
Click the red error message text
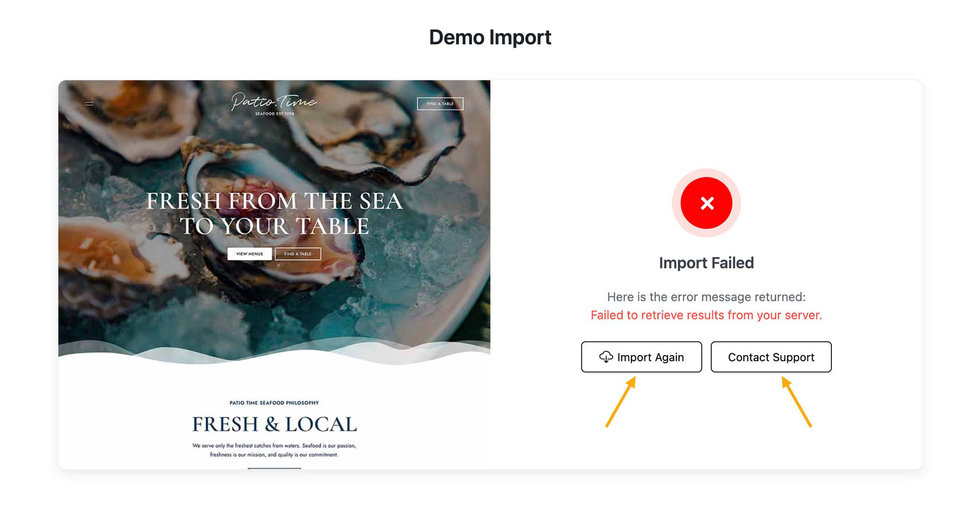pyautogui.click(x=706, y=315)
